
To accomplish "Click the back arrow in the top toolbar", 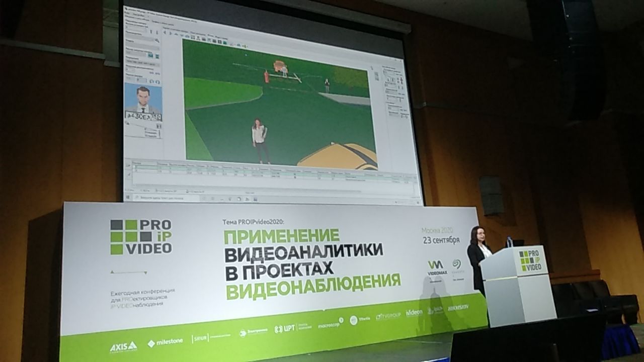I will [x=165, y=32].
